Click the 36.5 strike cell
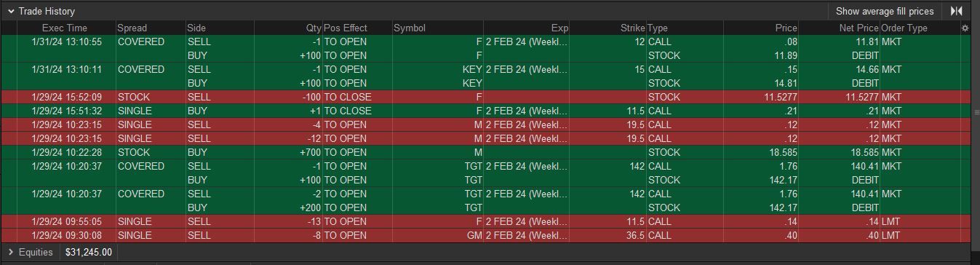 [608, 236]
